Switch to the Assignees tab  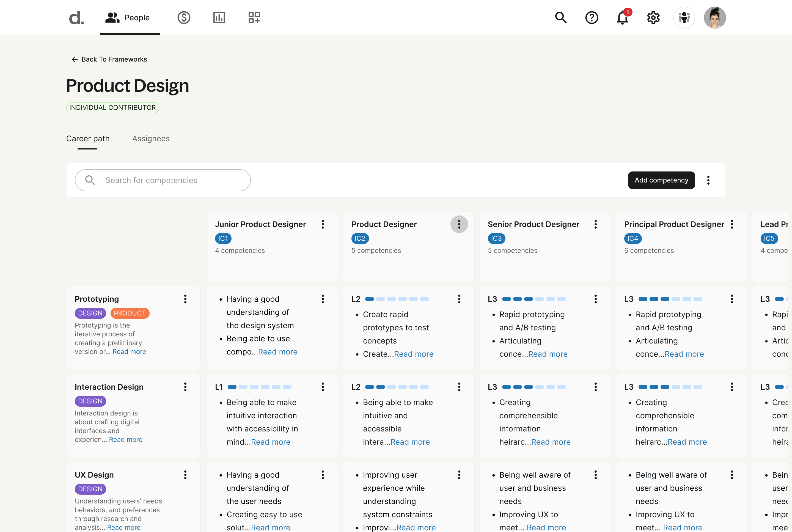point(151,138)
